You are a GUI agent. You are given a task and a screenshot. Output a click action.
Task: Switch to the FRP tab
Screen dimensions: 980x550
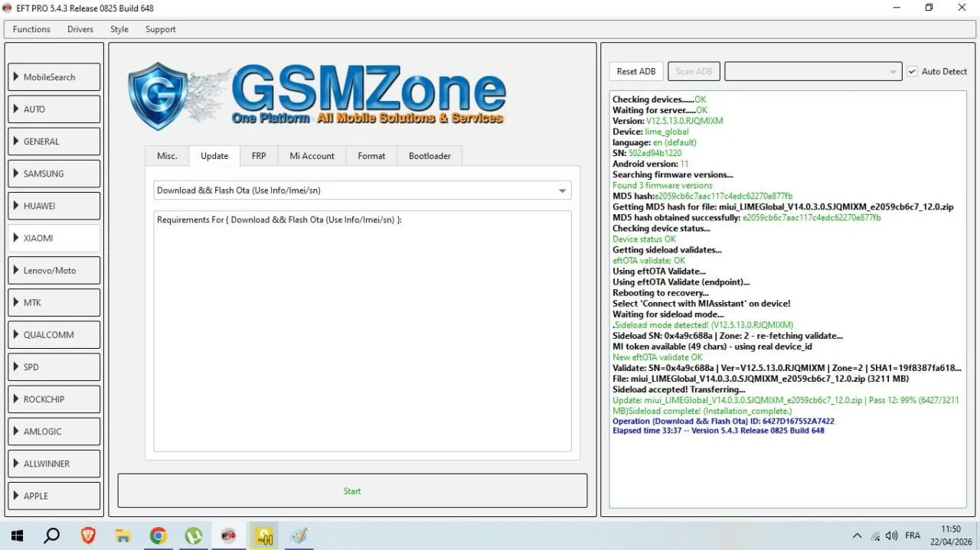(x=259, y=156)
